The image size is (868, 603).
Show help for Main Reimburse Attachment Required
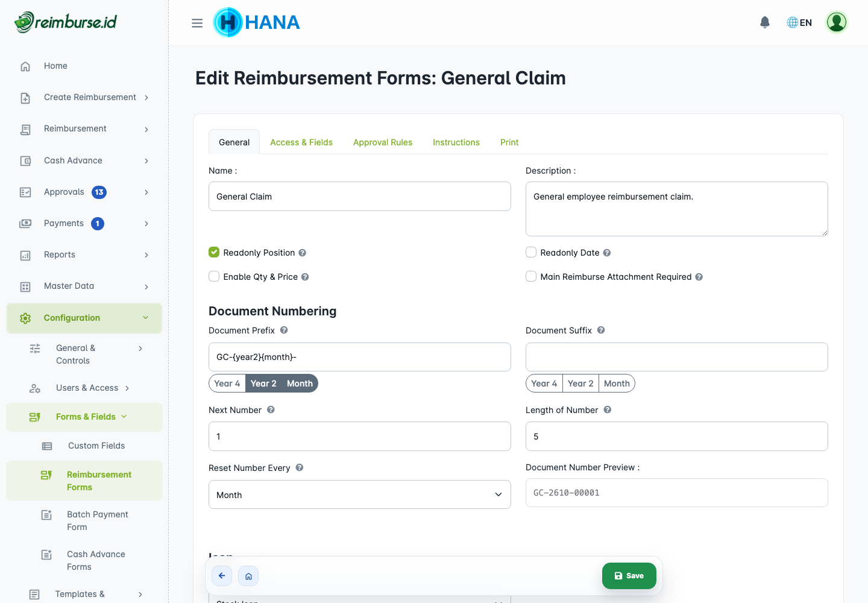pos(699,277)
